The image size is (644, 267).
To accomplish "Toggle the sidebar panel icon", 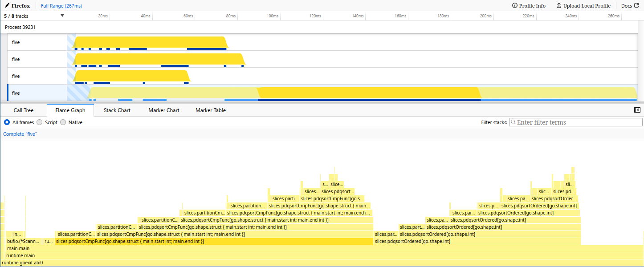I will point(637,110).
